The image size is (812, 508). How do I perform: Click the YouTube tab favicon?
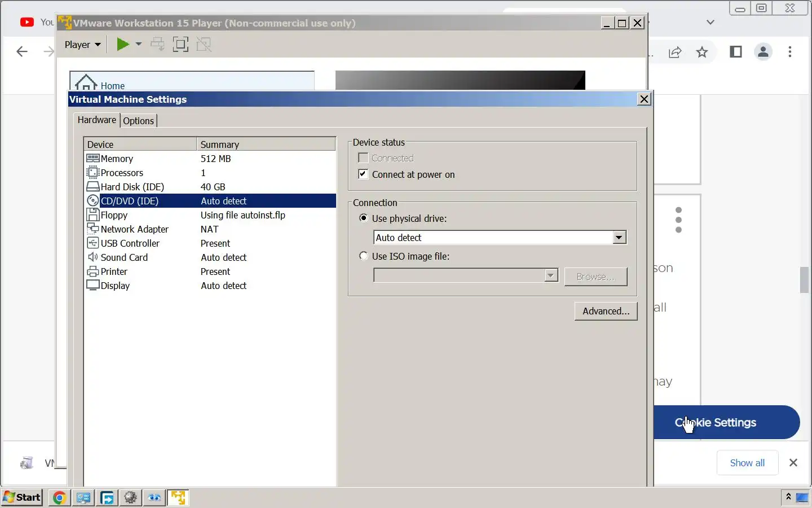(27, 22)
